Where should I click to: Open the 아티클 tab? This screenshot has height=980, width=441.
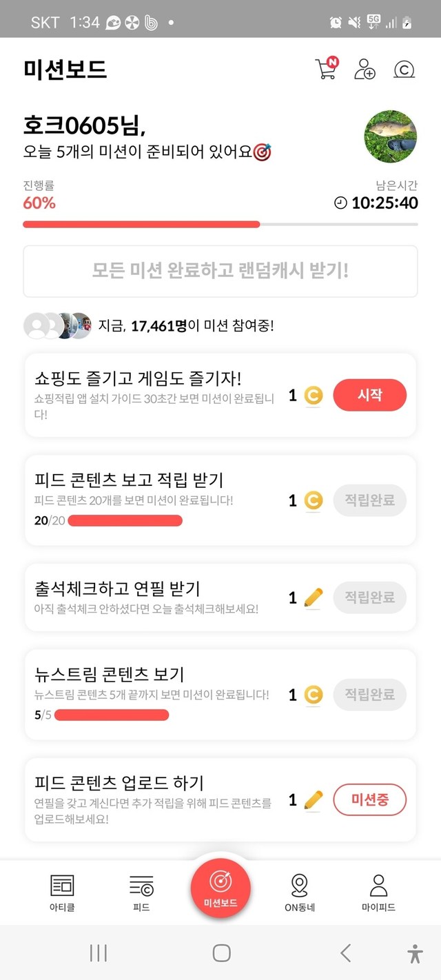click(62, 892)
